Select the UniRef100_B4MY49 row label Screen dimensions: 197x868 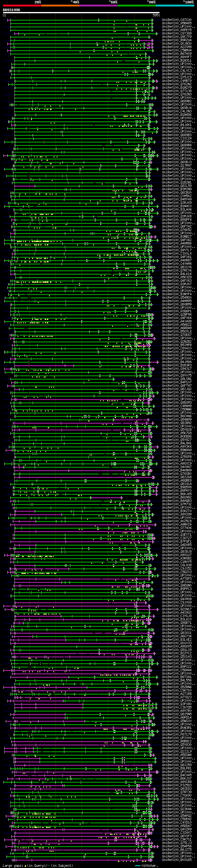click(177, 200)
